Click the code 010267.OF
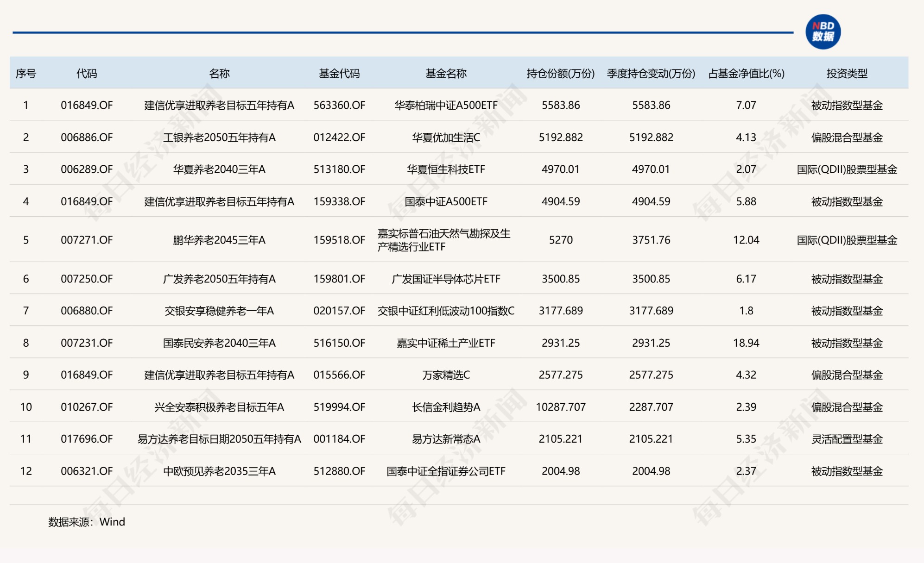The width and height of the screenshot is (924, 563). pyautogui.click(x=87, y=407)
